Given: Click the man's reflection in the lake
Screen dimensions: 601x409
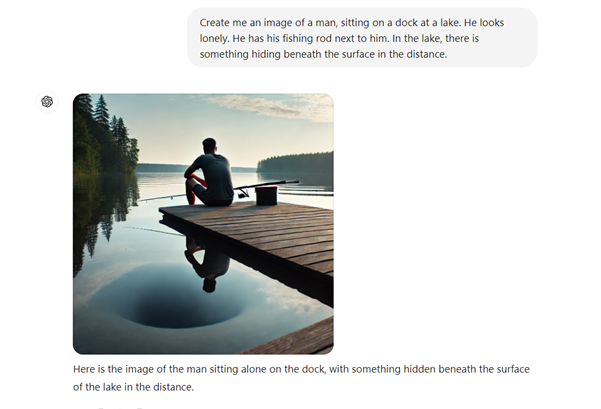Looking at the screenshot, I should (208, 264).
